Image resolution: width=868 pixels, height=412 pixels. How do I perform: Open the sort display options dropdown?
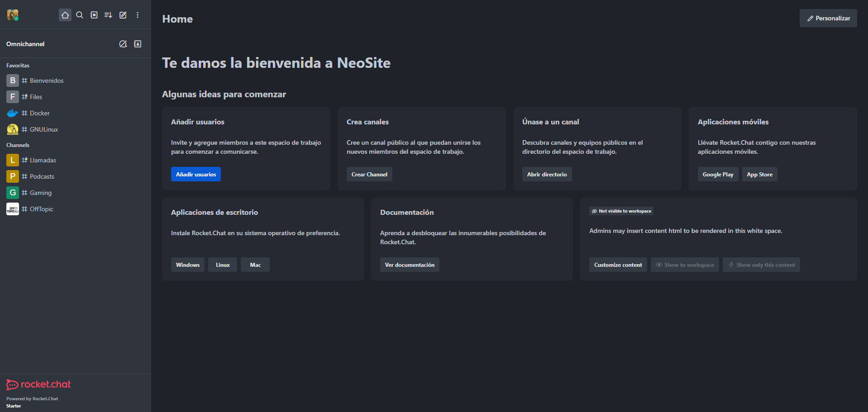108,15
